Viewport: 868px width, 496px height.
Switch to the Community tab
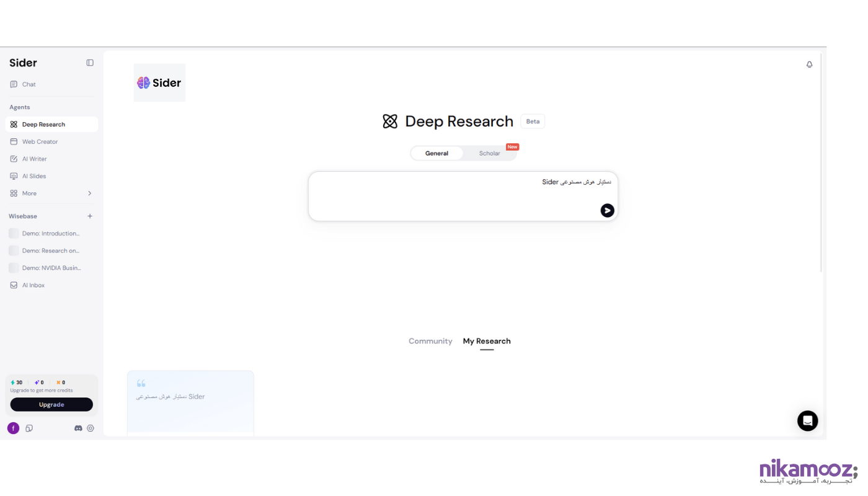430,341
